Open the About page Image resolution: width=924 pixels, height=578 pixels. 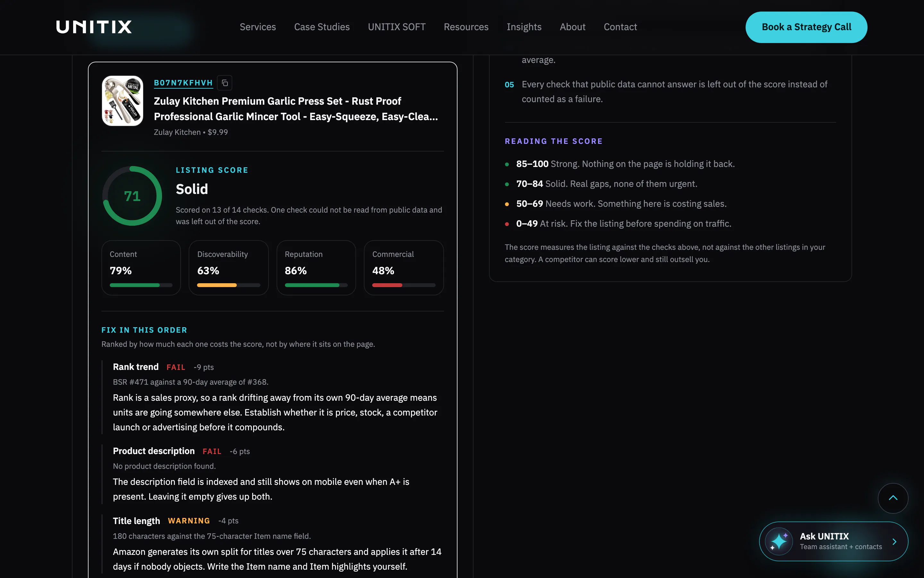(x=572, y=27)
